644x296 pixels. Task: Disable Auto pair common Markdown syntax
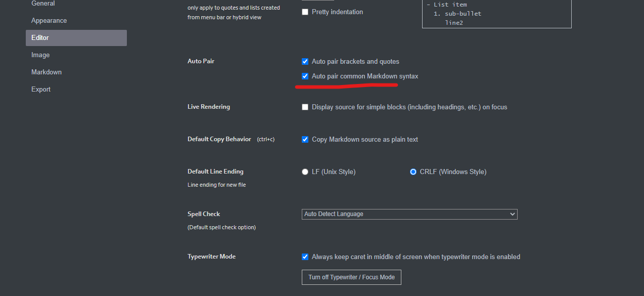(305, 76)
